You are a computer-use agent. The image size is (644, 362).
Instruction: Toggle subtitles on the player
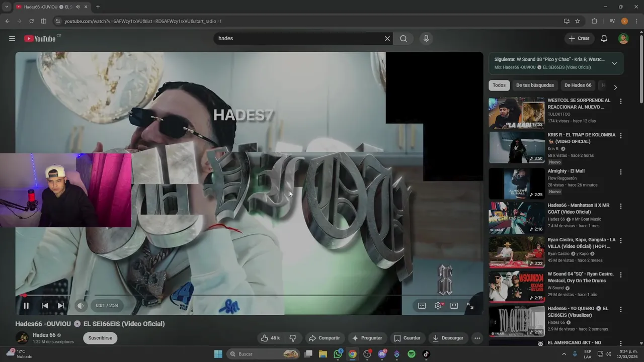(422, 306)
